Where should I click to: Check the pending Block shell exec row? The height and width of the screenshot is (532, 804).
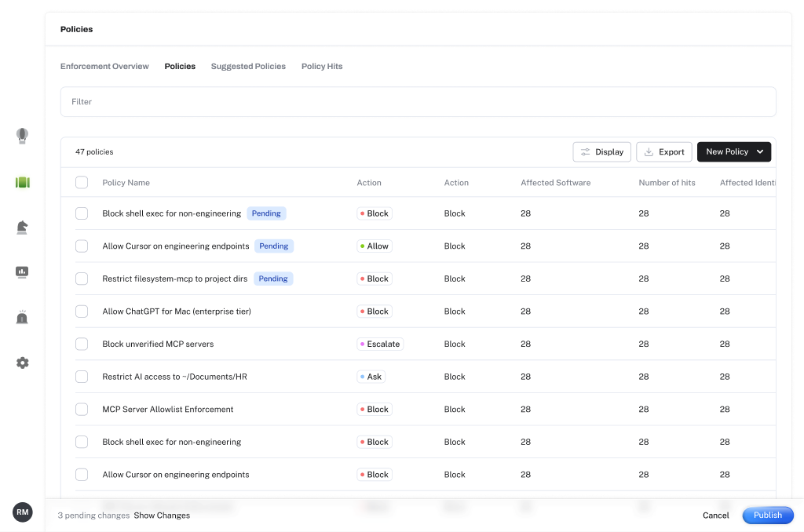point(82,213)
